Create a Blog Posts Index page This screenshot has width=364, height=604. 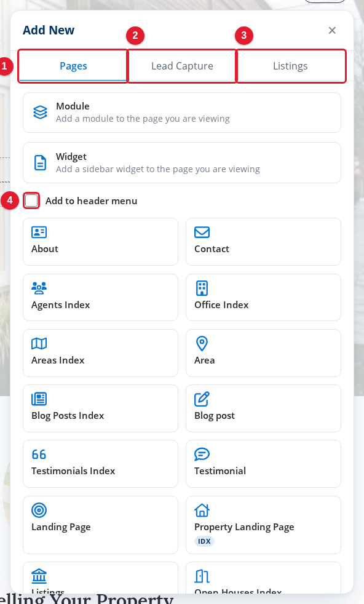coord(101,408)
